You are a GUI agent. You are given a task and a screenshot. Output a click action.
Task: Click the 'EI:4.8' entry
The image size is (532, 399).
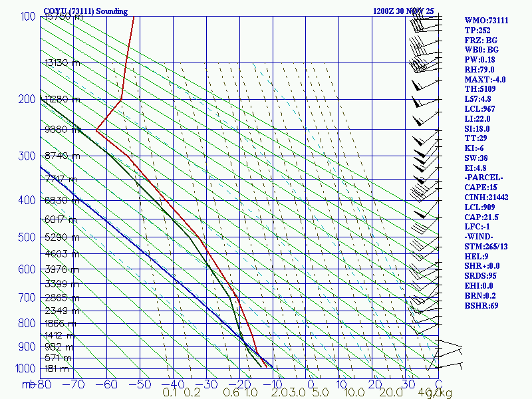pyautogui.click(x=475, y=168)
